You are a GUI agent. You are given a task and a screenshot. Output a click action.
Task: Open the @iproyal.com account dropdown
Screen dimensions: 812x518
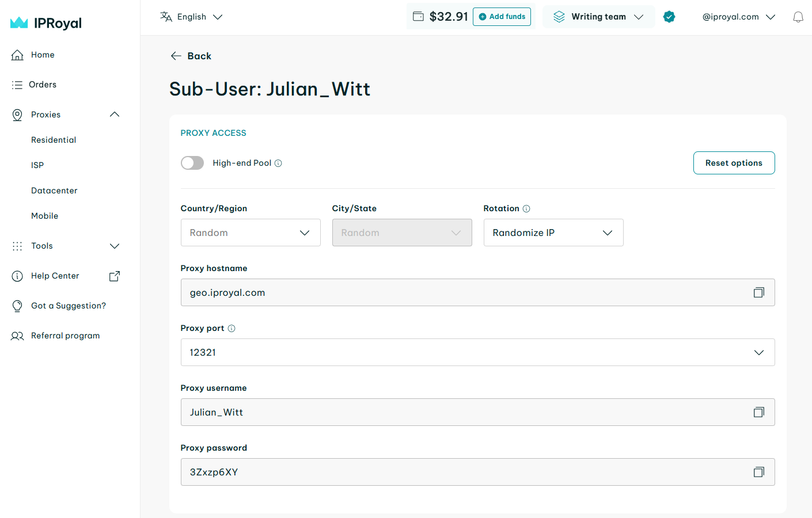tap(739, 17)
